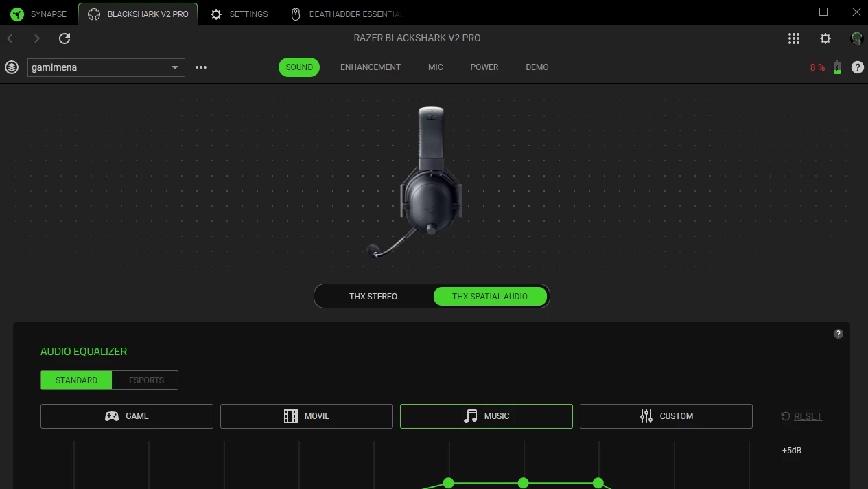Open the MIC section
This screenshot has height=489, width=868.
(436, 67)
